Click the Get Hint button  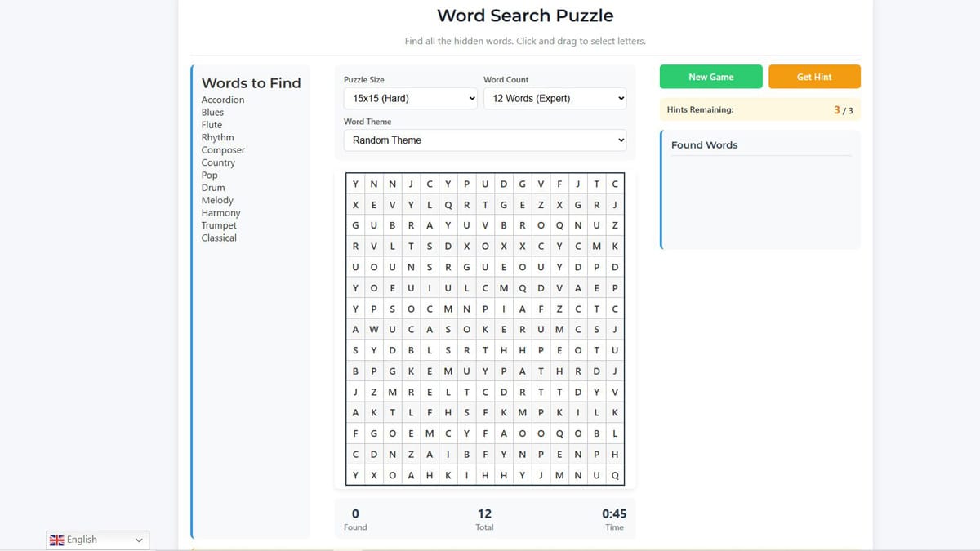coord(813,76)
